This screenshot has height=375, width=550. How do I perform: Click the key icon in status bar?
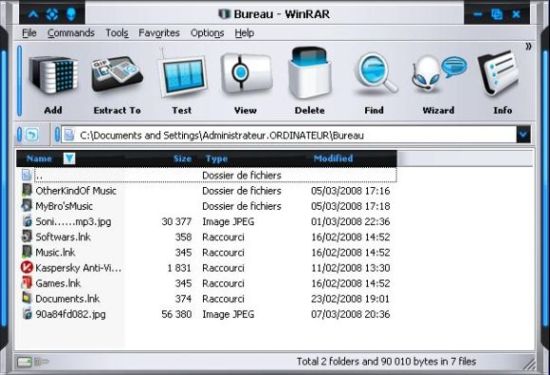coord(42,361)
